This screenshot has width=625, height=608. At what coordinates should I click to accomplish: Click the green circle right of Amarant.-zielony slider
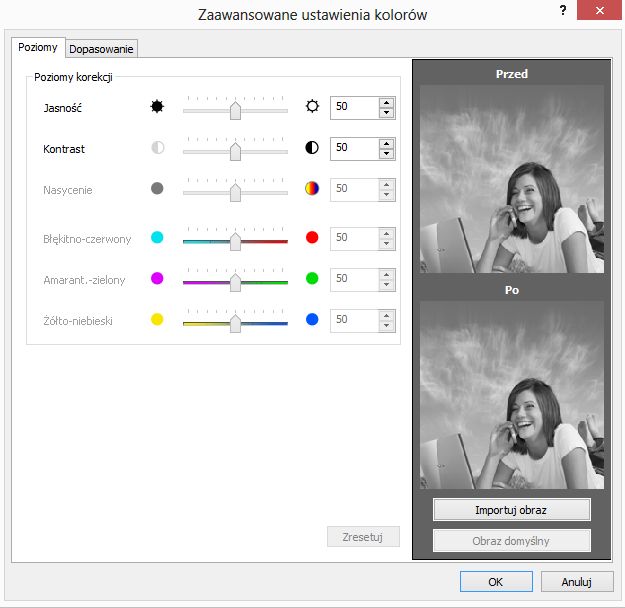(x=312, y=278)
